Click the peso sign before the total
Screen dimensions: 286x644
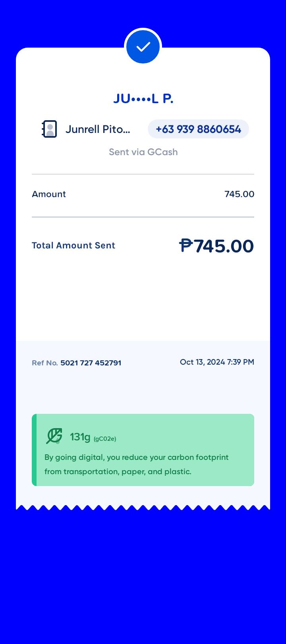(186, 245)
